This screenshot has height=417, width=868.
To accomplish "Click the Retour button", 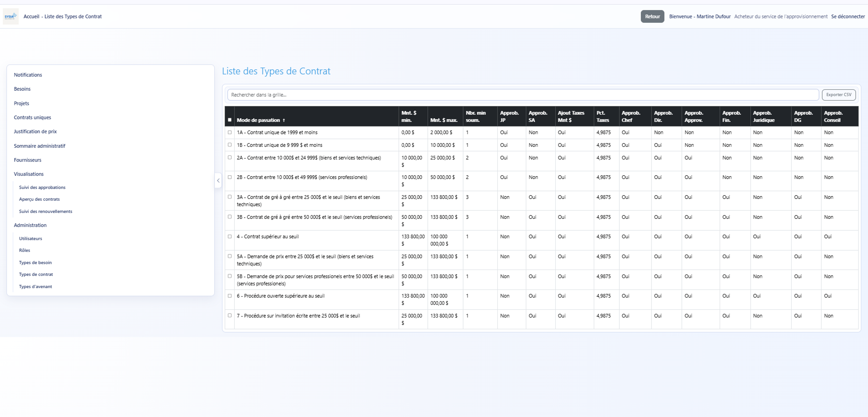I will click(x=652, y=16).
